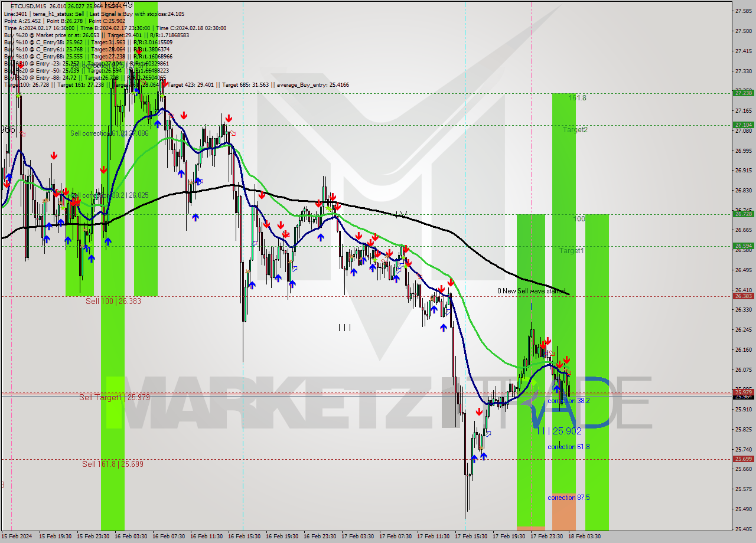
Task: Click the 'Sell 100 | 26.383' label
Action: (113, 301)
